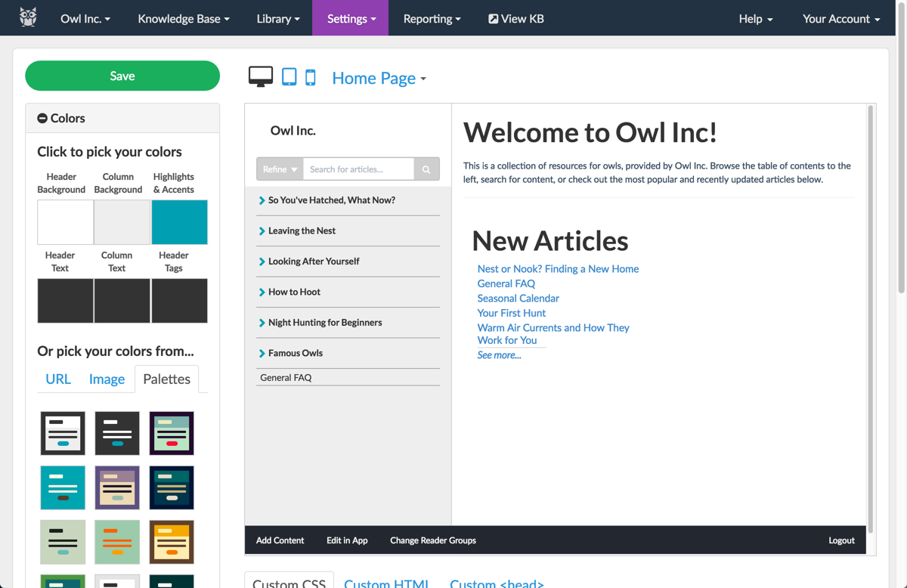Switch to tablet preview mode
The height and width of the screenshot is (588, 907).
pos(289,76)
